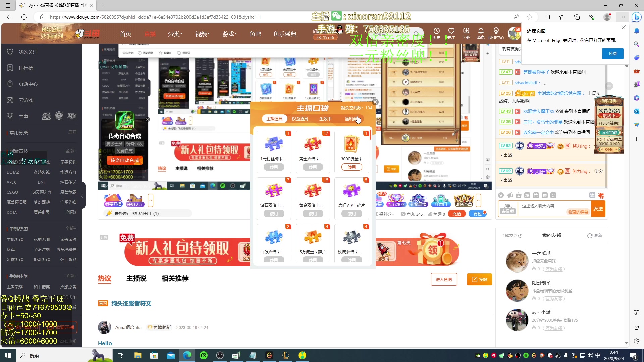The width and height of the screenshot is (644, 362).
Task: Click 充值 recharge button
Action: pos(457,214)
